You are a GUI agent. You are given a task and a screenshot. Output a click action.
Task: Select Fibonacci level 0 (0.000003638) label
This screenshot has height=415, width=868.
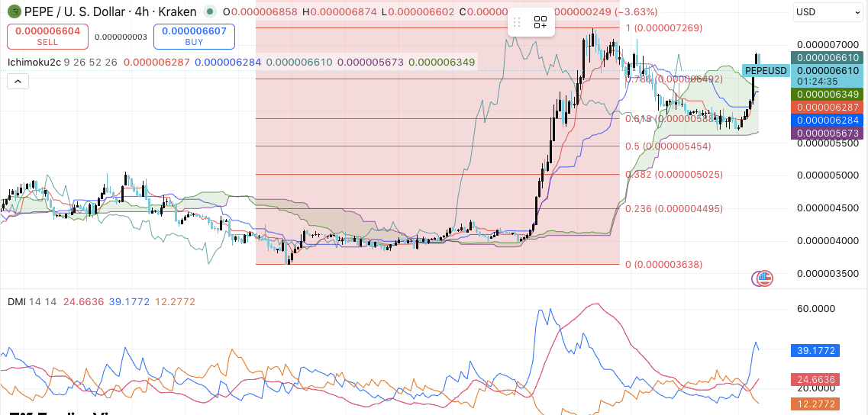pyautogui.click(x=663, y=265)
